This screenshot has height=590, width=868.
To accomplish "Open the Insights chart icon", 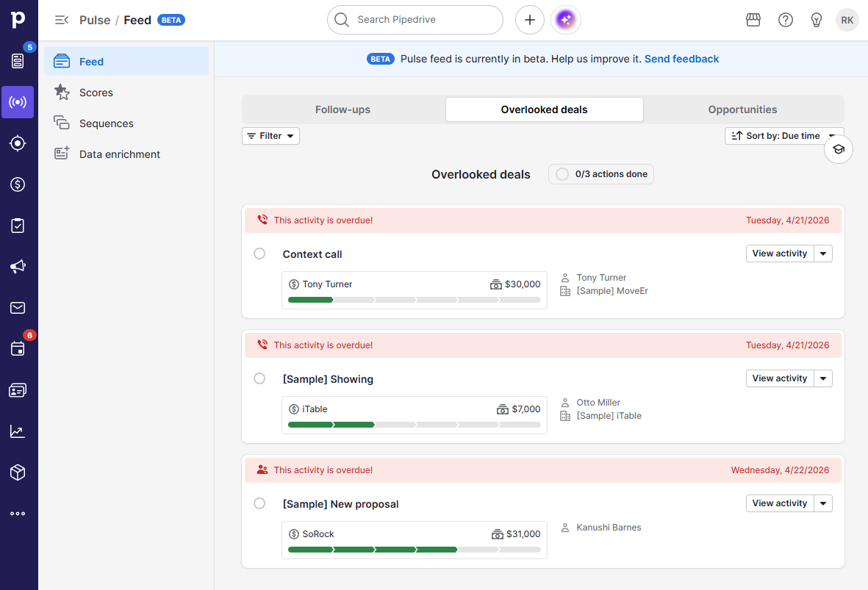I will point(18,431).
